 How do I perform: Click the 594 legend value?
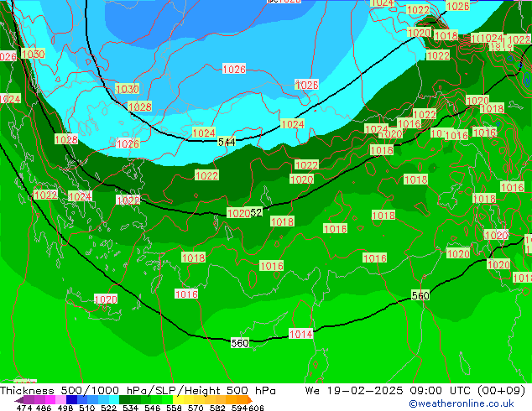click(x=239, y=408)
